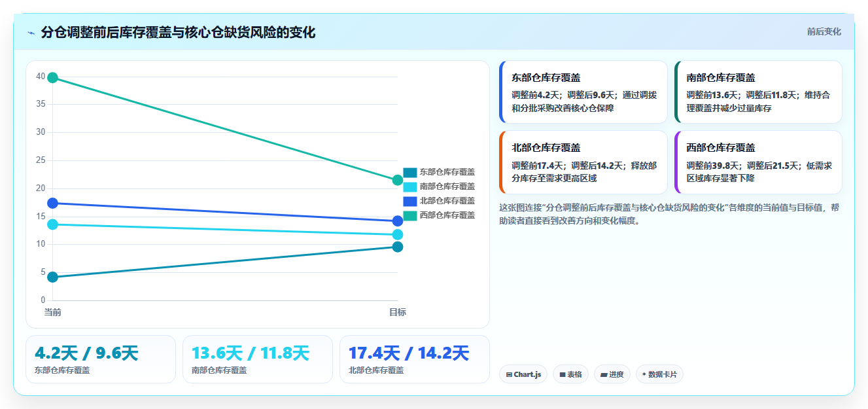Screen dimensions: 868x409
Task: Open the 北部仓库存覆盖 info card
Action: [x=583, y=162]
